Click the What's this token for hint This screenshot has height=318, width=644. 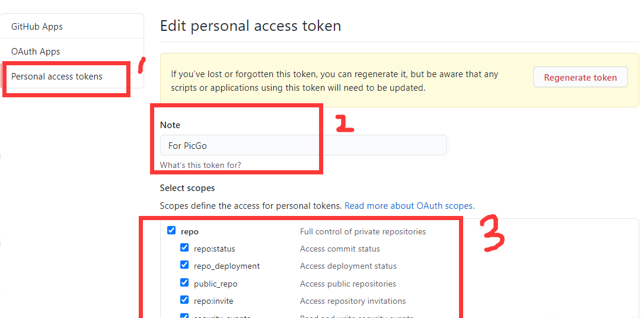tap(200, 165)
